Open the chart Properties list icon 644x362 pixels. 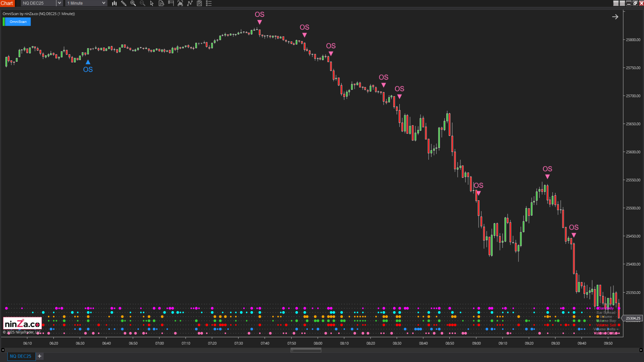(209, 3)
